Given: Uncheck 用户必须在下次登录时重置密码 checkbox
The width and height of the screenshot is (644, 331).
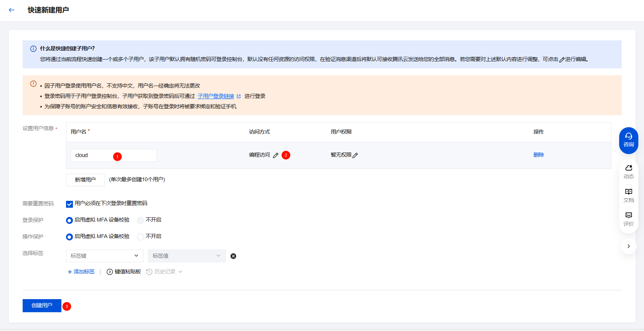Looking at the screenshot, I should click(x=69, y=204).
